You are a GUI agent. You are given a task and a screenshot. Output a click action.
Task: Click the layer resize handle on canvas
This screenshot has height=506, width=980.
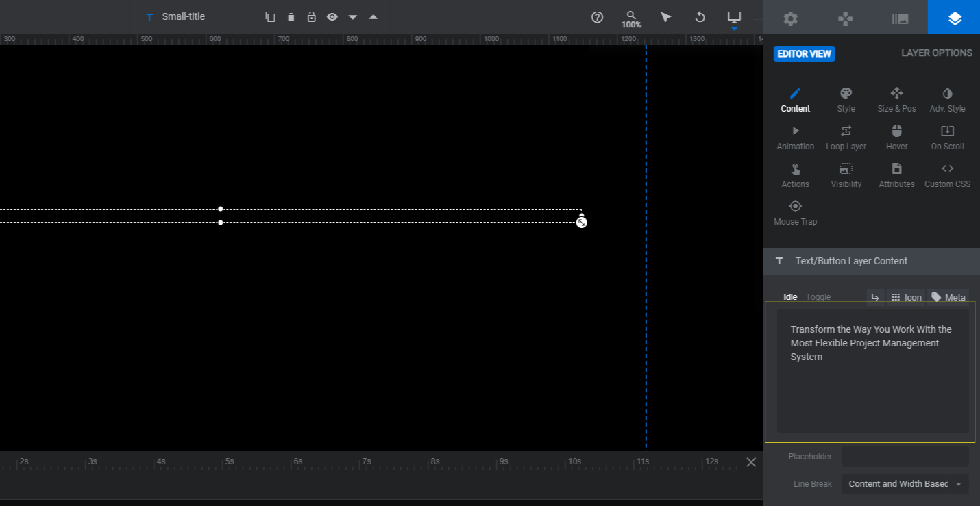pos(582,221)
